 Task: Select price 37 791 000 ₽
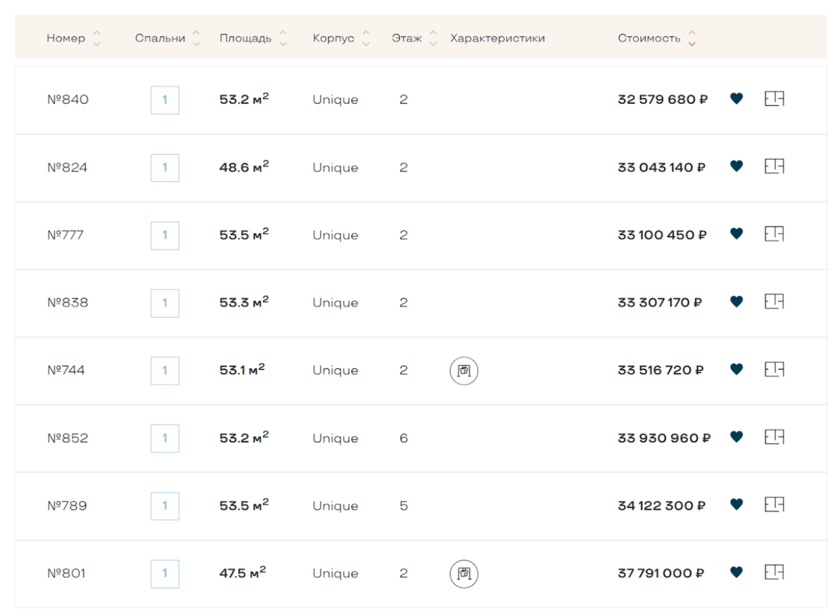tap(661, 573)
